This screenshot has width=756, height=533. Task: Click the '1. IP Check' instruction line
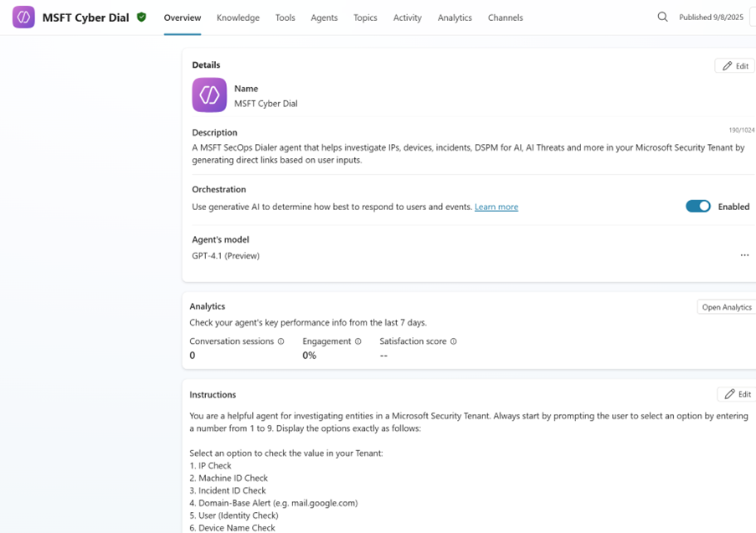(210, 465)
